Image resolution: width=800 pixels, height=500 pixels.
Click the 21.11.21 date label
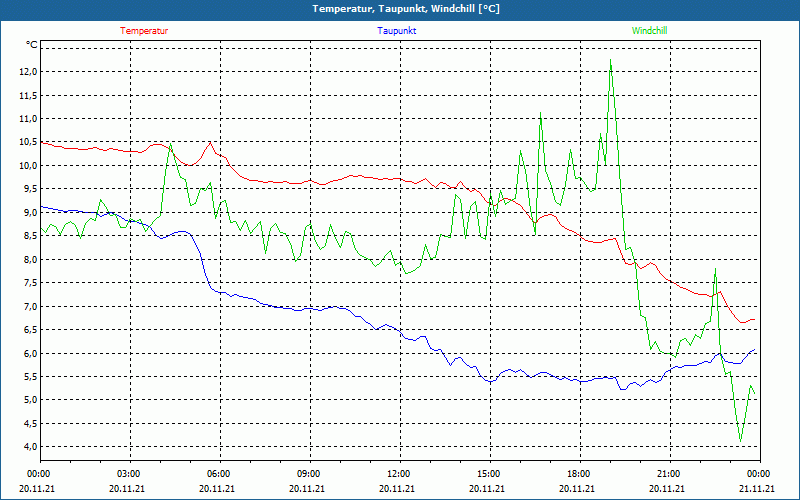(757, 488)
